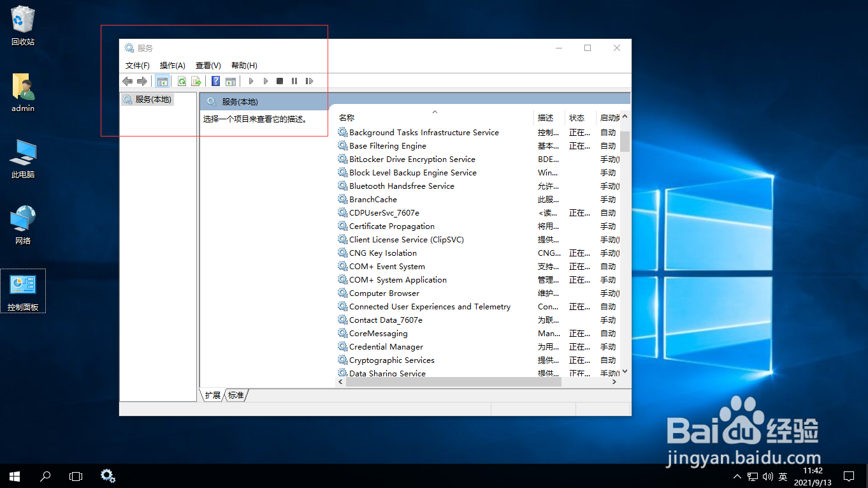Click the network icon in system tray
The height and width of the screenshot is (488, 868).
click(753, 477)
